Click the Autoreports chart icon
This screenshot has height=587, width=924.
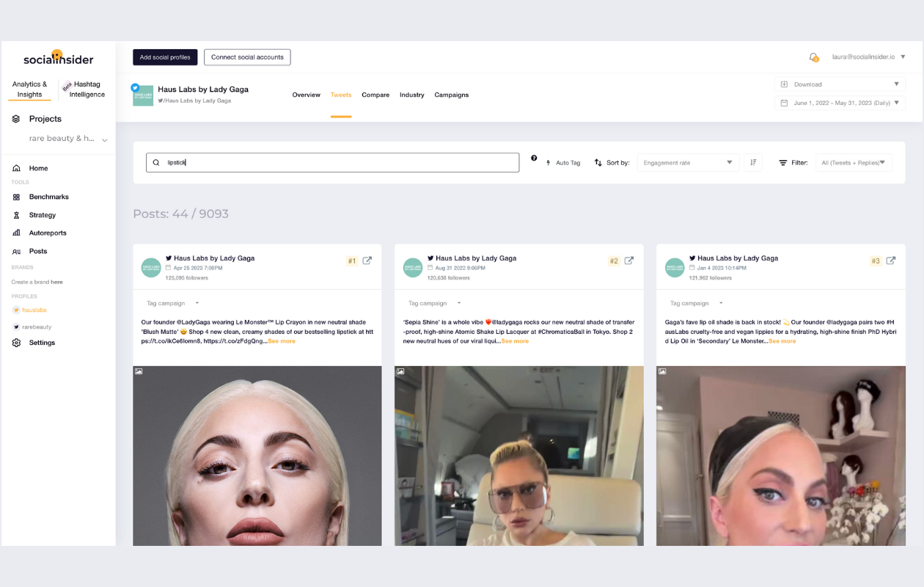(16, 233)
